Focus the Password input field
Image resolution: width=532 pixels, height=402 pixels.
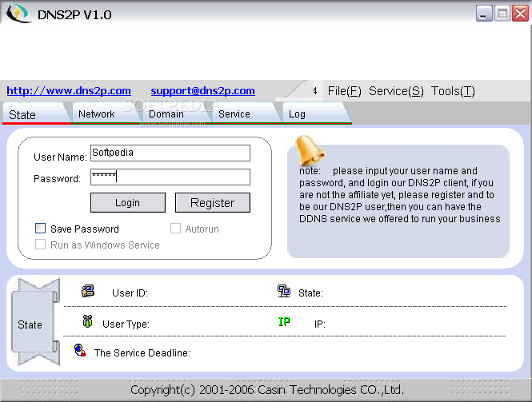[170, 177]
